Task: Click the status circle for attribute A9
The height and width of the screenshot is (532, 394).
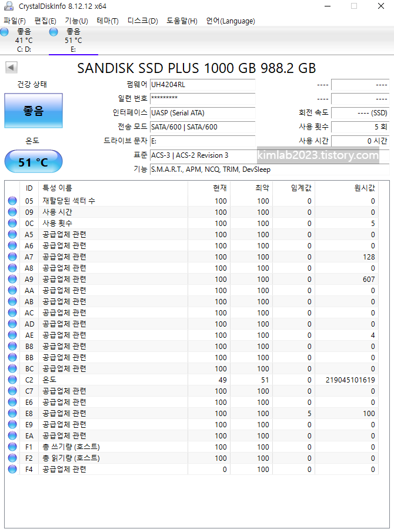Action: click(x=12, y=279)
